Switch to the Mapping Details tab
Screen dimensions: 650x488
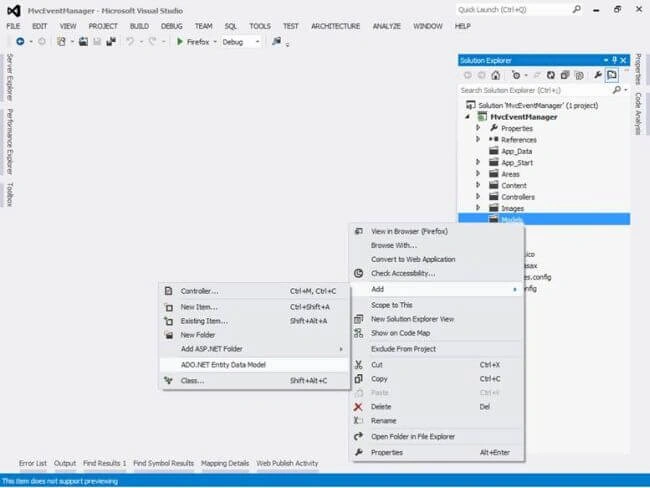[x=225, y=464]
